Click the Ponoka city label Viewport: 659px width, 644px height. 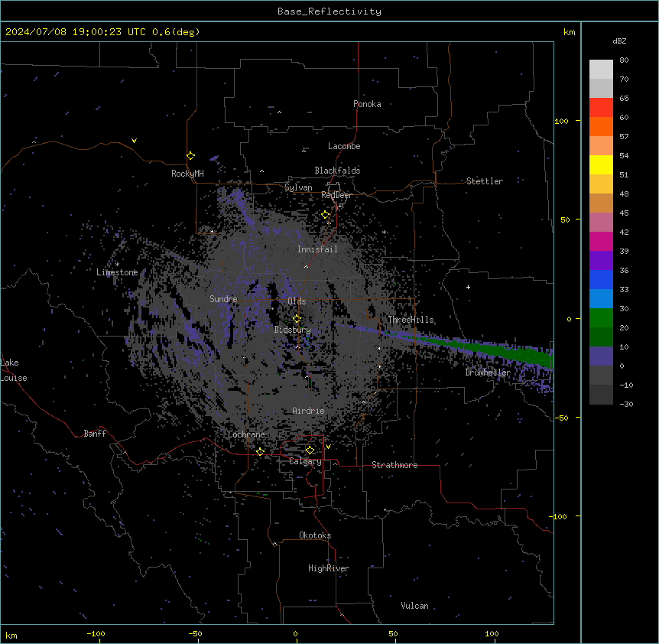coord(367,104)
